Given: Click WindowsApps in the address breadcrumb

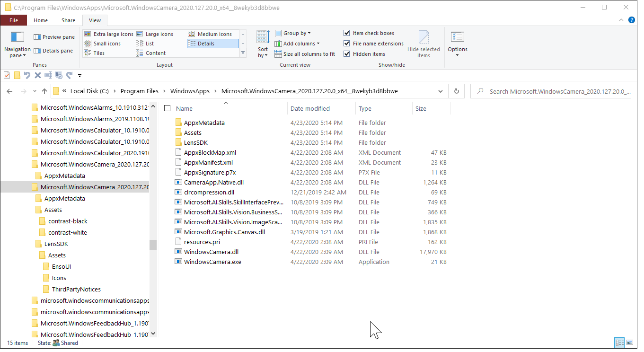Looking at the screenshot, I should [189, 91].
